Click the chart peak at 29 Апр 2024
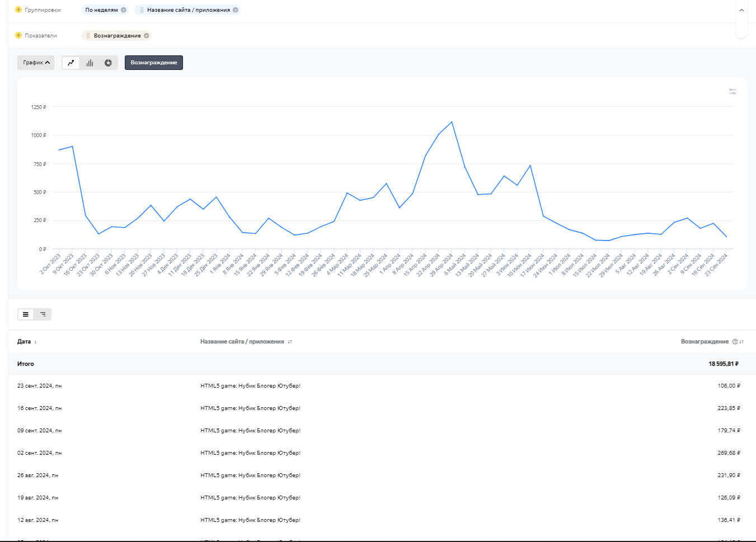 pos(452,122)
